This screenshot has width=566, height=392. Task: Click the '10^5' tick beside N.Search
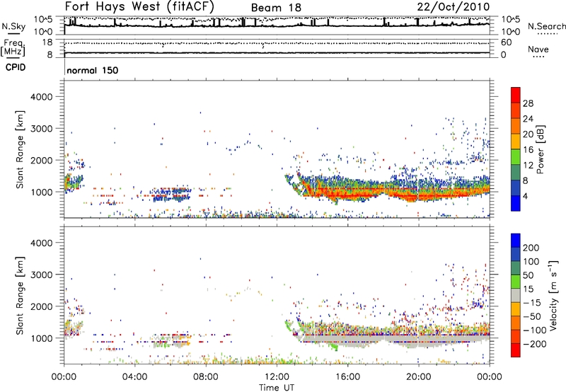click(x=511, y=19)
